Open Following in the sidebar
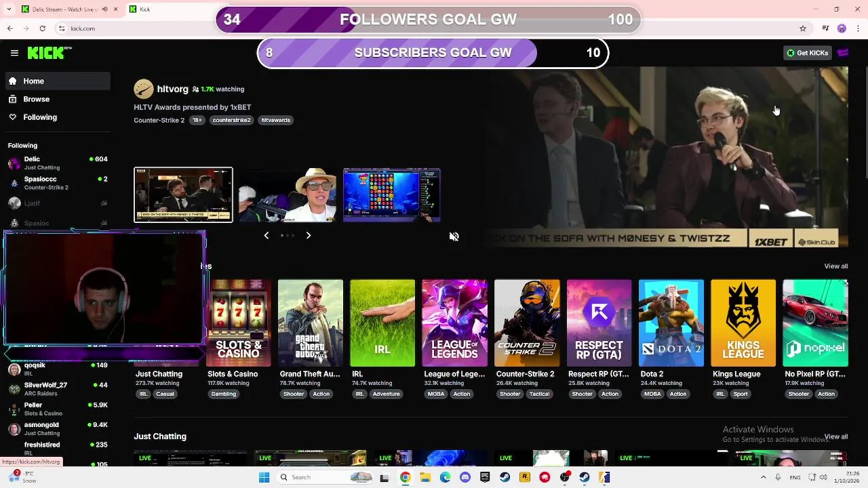 [58, 117]
